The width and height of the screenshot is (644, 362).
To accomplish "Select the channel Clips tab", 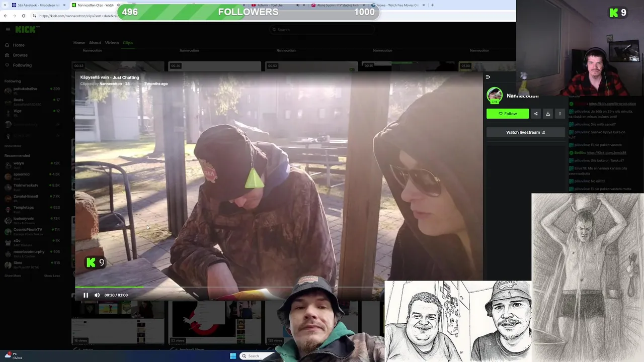I will 128,43.
